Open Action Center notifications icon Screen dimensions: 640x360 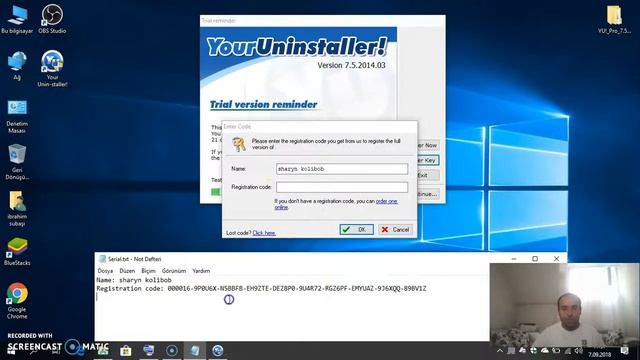point(624,351)
